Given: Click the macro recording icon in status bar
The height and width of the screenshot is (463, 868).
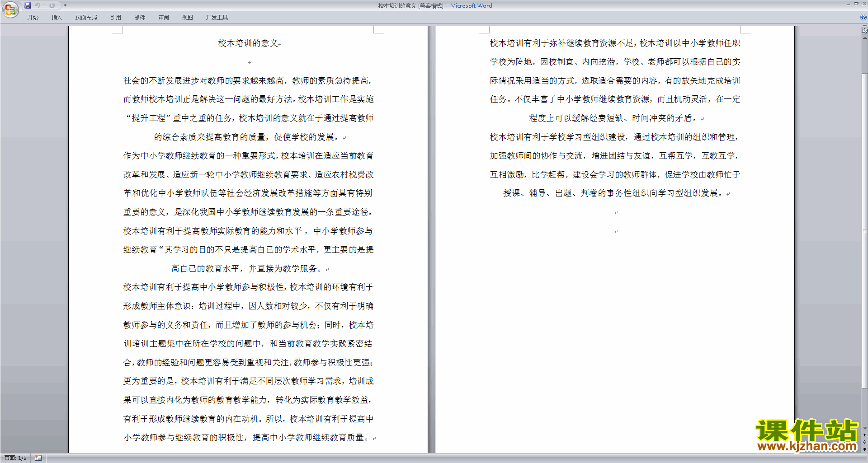Looking at the screenshot, I should (38, 458).
